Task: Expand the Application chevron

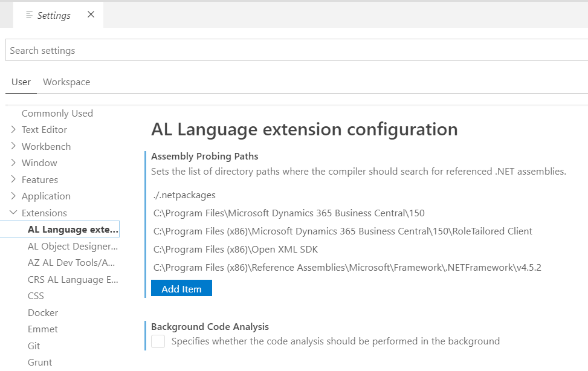Action: (x=13, y=196)
